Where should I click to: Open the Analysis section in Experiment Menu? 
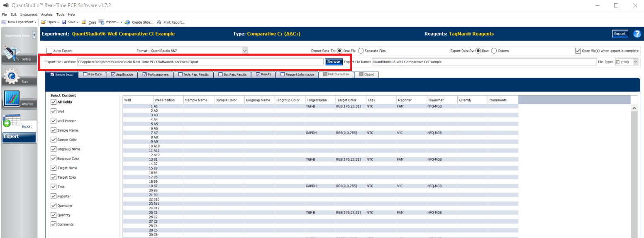(18, 100)
